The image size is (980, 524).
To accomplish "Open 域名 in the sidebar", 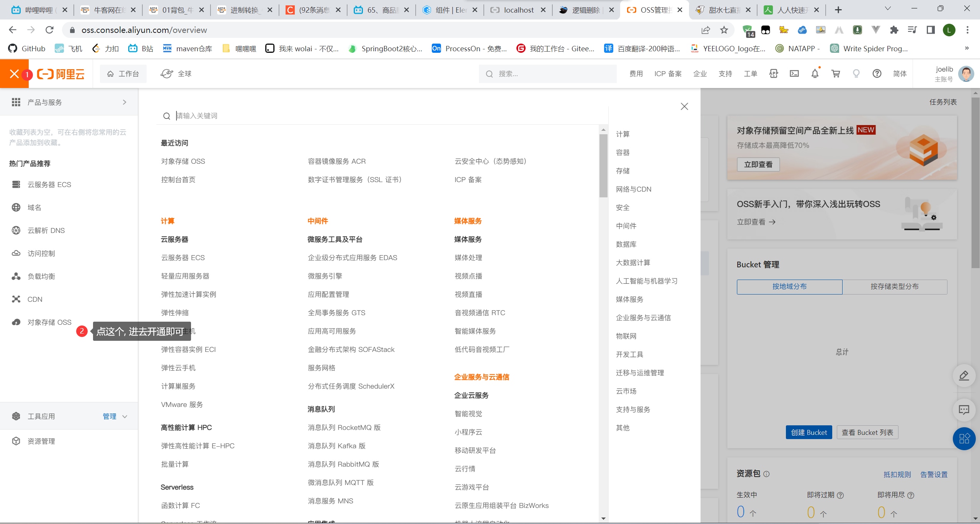I will [x=34, y=207].
